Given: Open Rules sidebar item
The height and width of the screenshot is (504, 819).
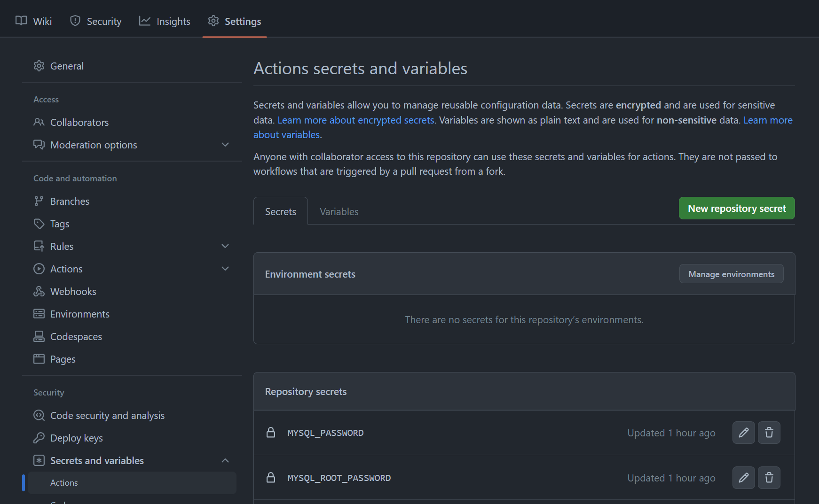Looking at the screenshot, I should [x=132, y=247].
